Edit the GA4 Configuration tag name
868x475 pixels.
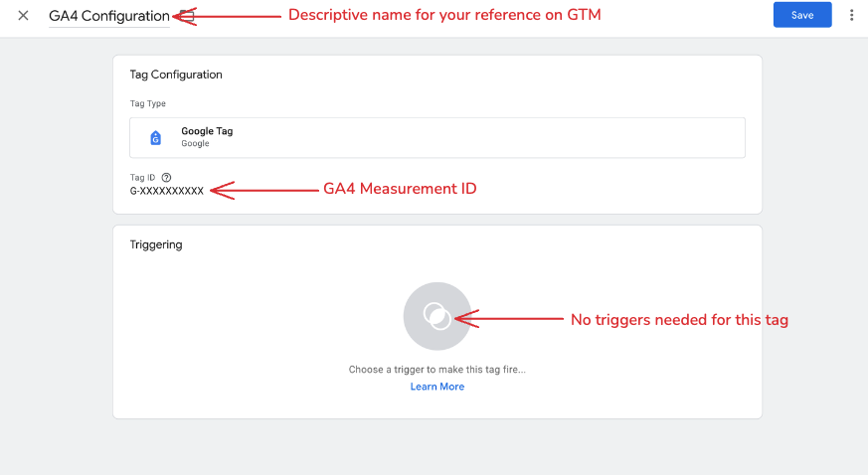[109, 16]
